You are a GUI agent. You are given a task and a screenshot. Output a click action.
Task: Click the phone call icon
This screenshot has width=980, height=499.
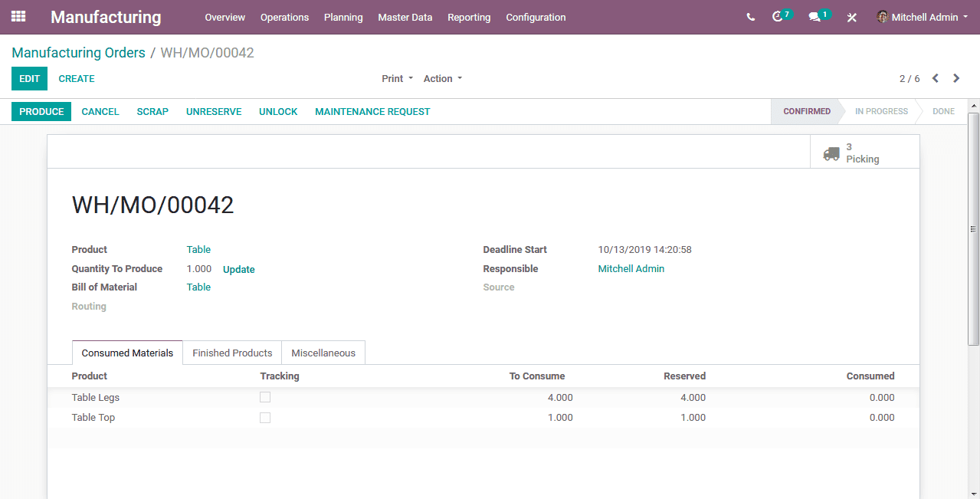pyautogui.click(x=751, y=17)
